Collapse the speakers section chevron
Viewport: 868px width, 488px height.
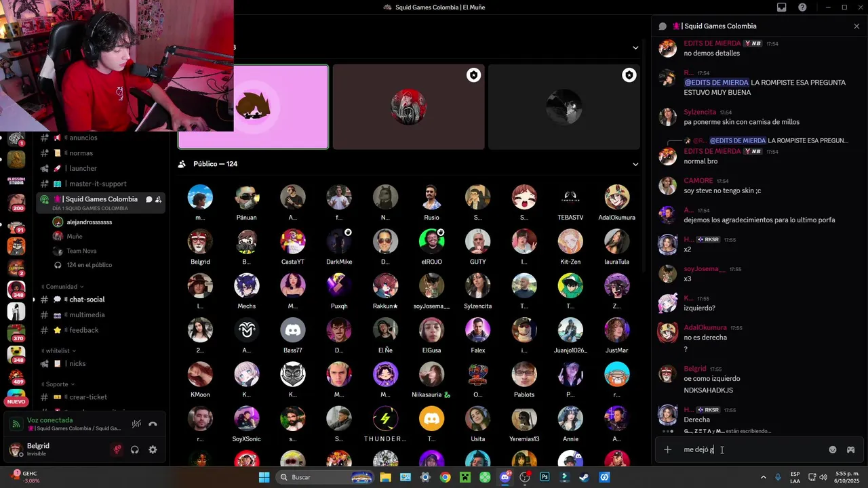(635, 47)
